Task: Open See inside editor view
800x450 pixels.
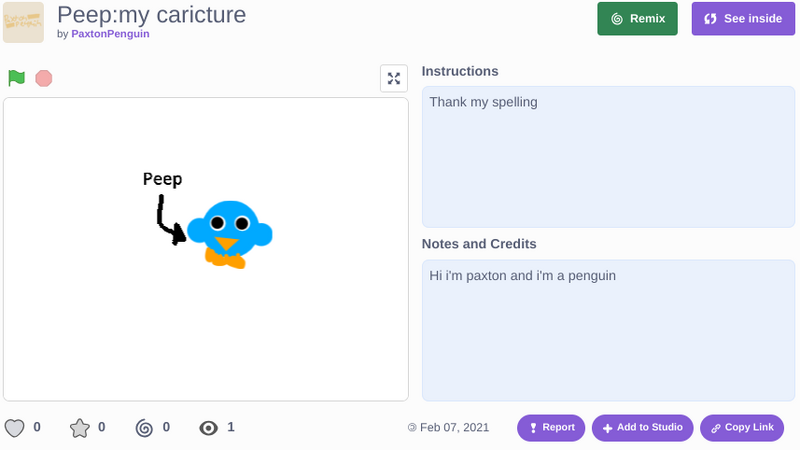Action: (x=743, y=19)
